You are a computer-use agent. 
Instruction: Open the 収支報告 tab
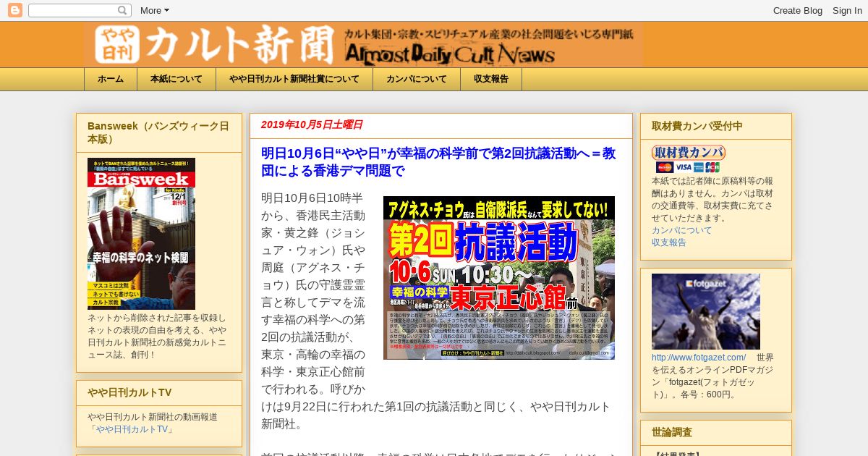[x=491, y=79]
